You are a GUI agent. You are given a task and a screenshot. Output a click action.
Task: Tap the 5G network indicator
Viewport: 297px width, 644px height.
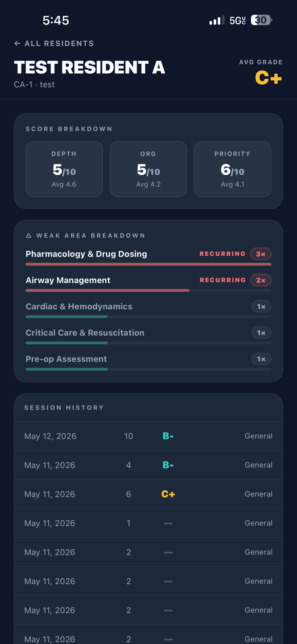tap(238, 20)
